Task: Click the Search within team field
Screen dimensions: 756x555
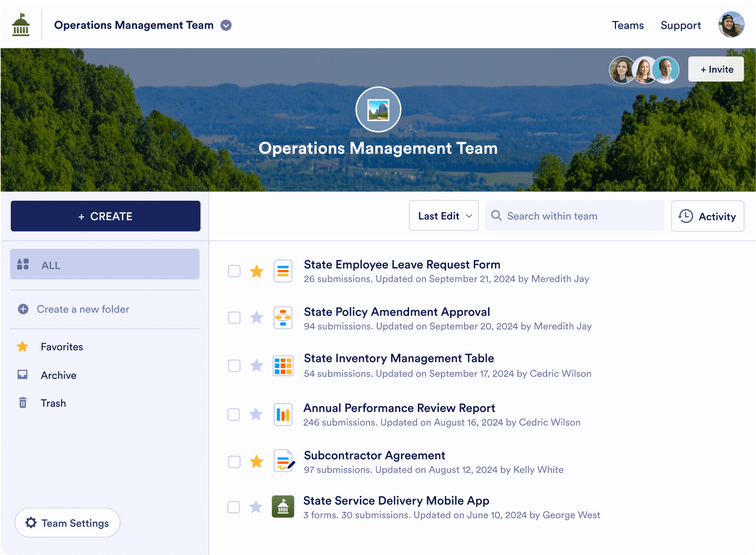Action: point(575,216)
